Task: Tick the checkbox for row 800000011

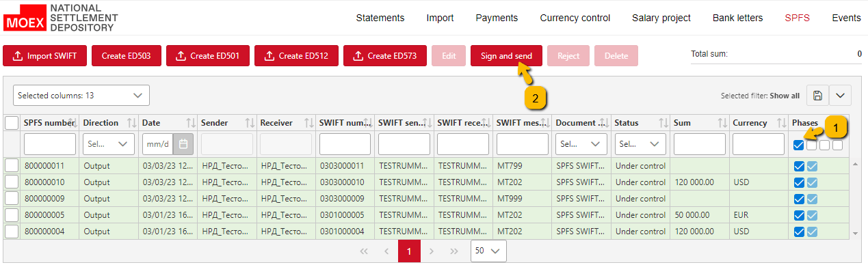Action: point(12,165)
